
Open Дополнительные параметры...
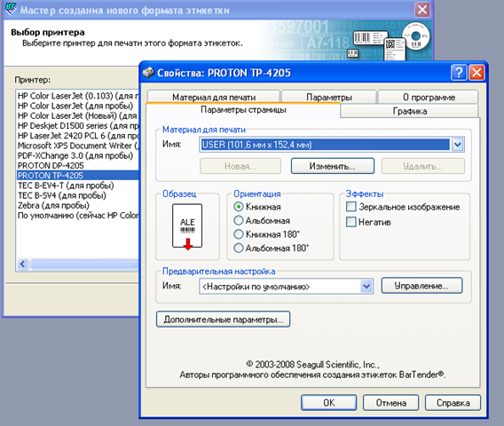pos(223,319)
